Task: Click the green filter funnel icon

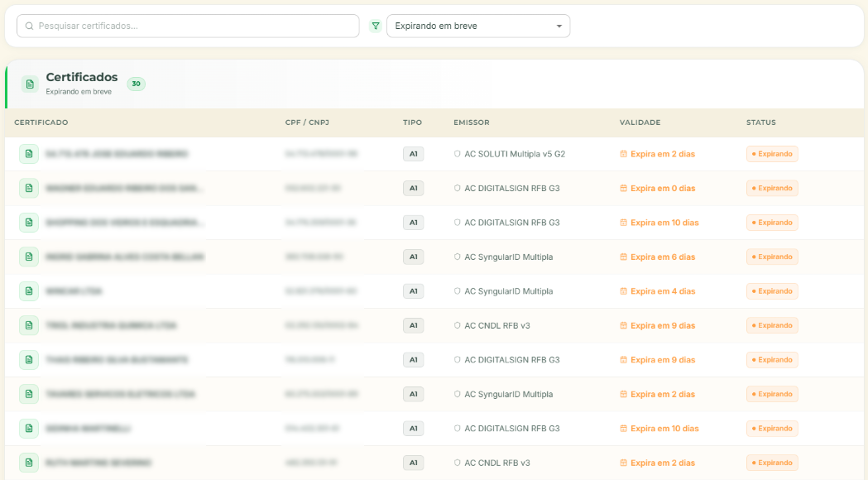Action: 376,26
